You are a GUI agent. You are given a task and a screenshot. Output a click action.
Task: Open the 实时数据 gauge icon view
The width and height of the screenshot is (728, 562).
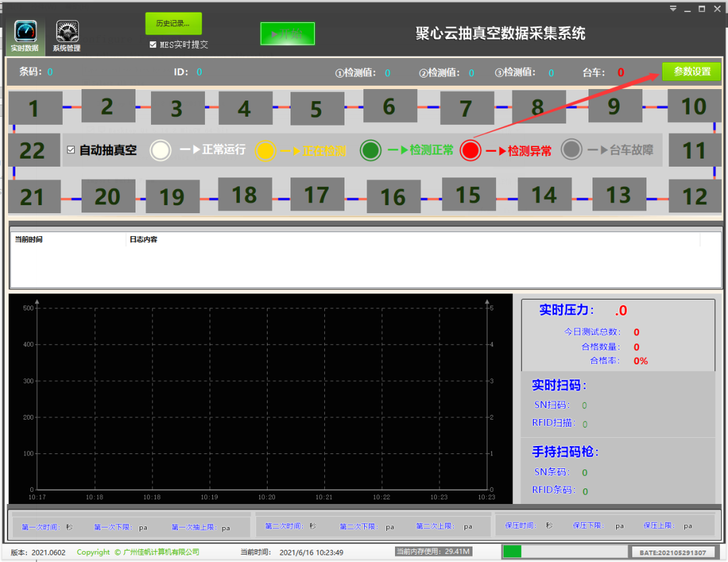(x=25, y=35)
